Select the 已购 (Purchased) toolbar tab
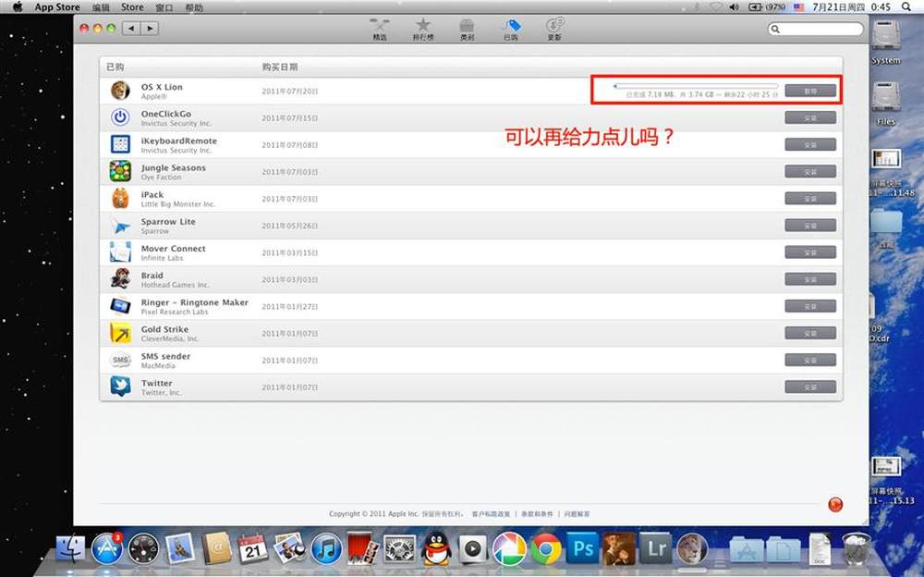Viewport: 924px width, 577px height. click(510, 29)
